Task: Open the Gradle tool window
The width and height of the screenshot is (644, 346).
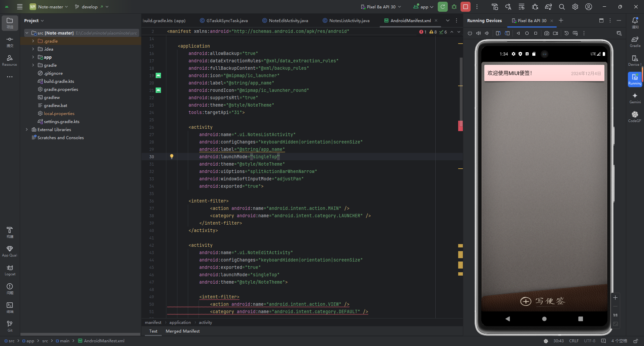Action: [635, 42]
